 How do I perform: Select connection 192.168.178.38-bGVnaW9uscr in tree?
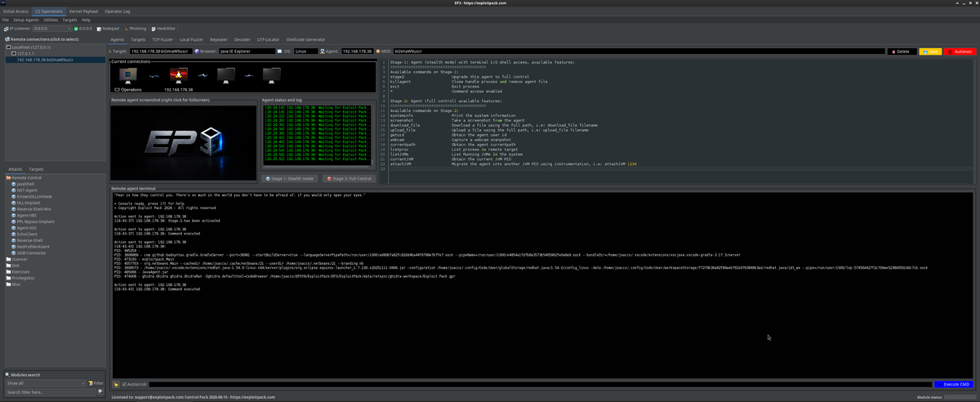tap(45, 59)
